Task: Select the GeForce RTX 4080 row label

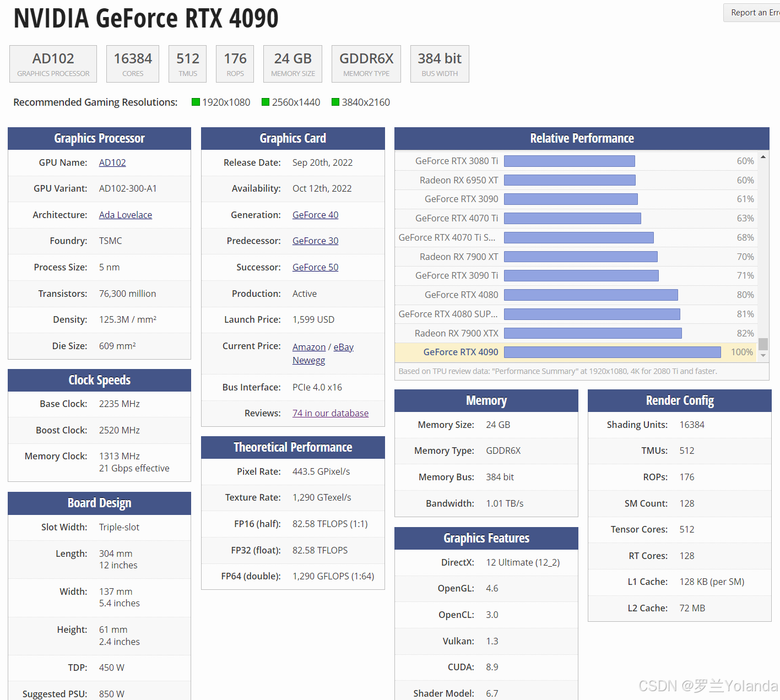Action: 461,295
